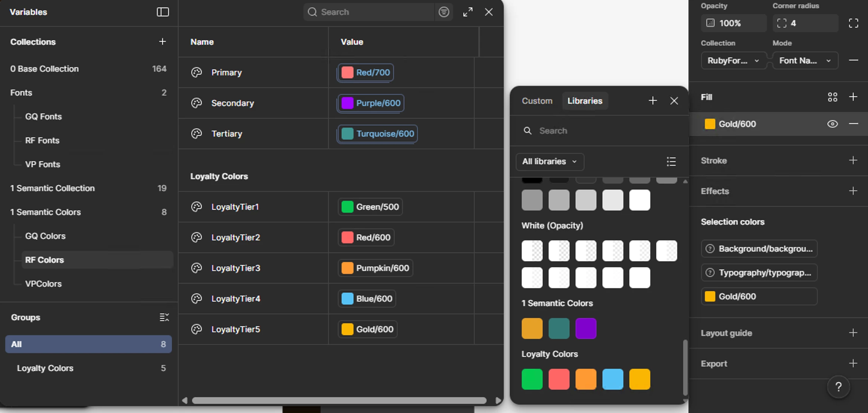Select the VPColors collection

43,284
